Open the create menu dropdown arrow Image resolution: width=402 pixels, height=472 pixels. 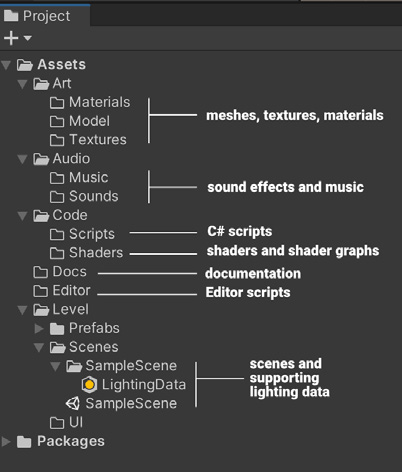(x=28, y=38)
